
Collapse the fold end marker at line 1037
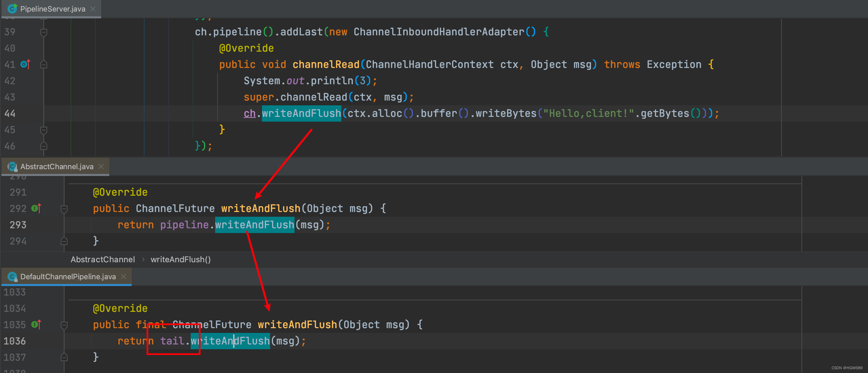pyautogui.click(x=64, y=357)
